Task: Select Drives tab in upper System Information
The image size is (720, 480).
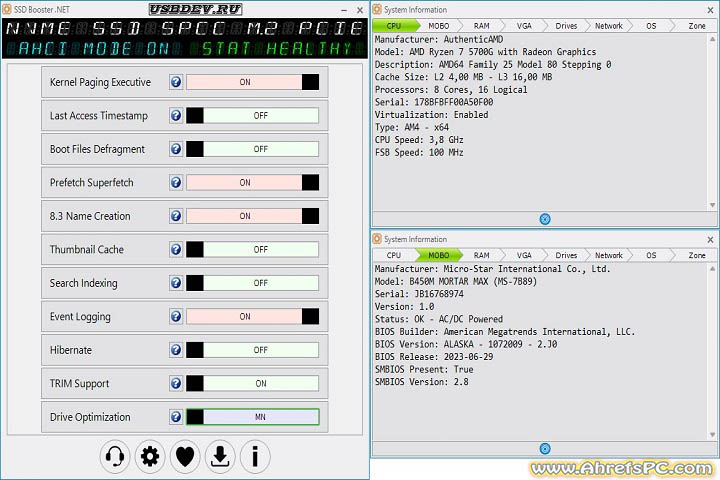Action: point(566,26)
